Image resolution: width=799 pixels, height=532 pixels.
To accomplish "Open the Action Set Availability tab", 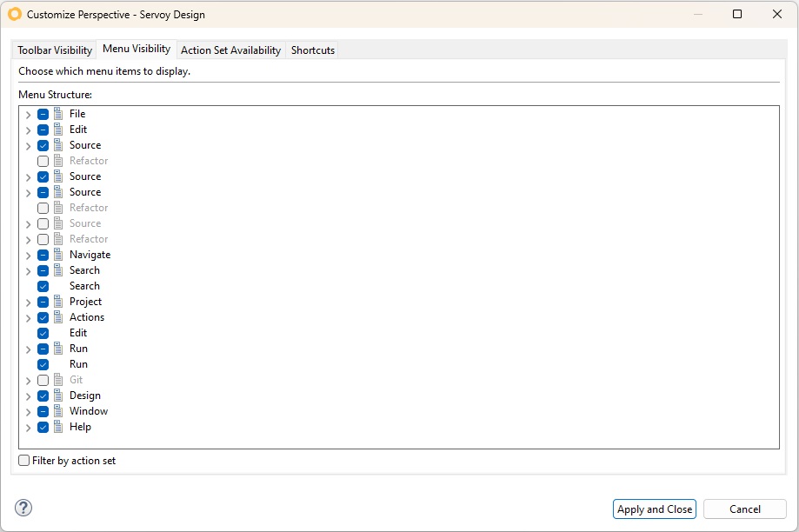I will pos(230,50).
